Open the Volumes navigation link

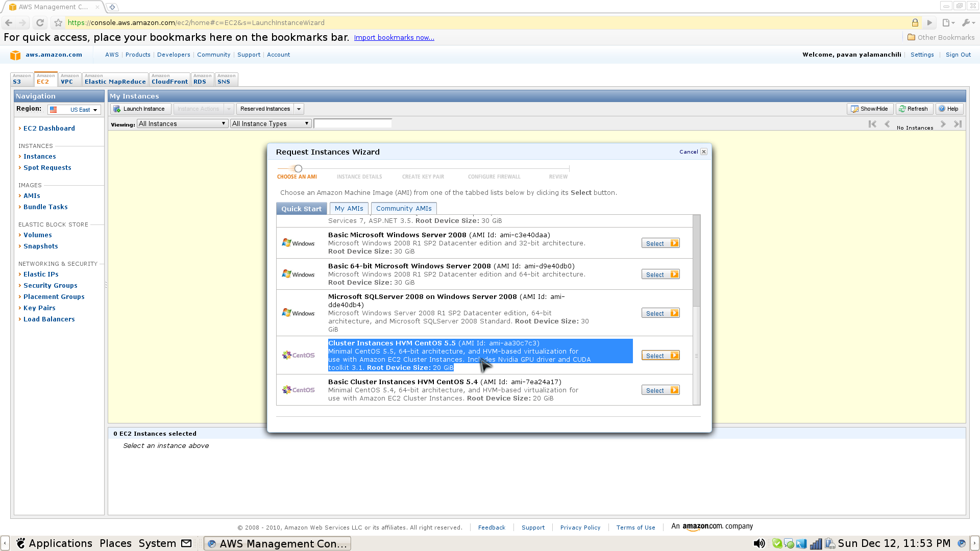[38, 235]
